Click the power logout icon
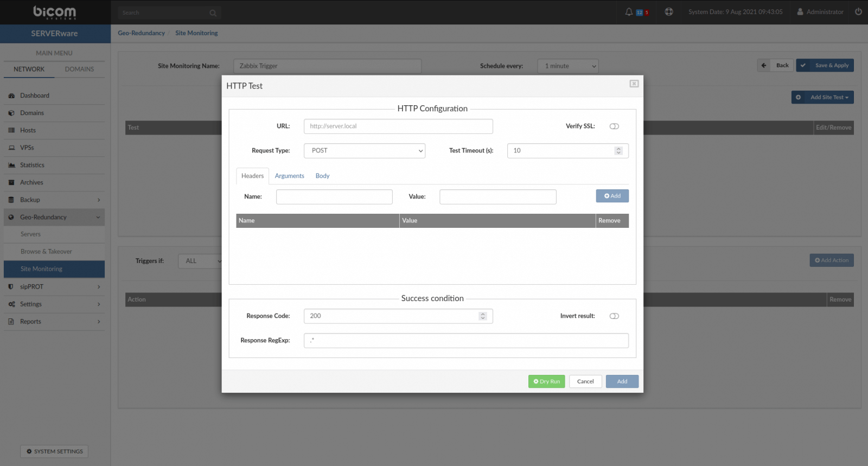868x466 pixels. coord(858,11)
